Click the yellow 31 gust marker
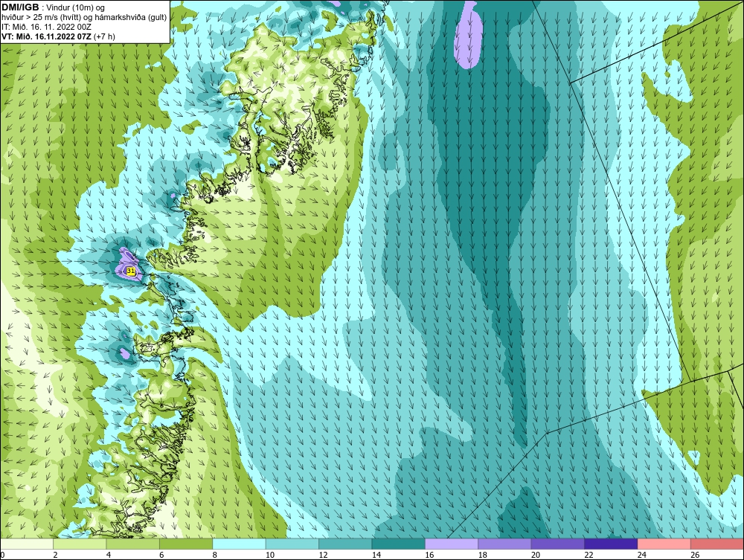The image size is (744, 560). coord(131,271)
